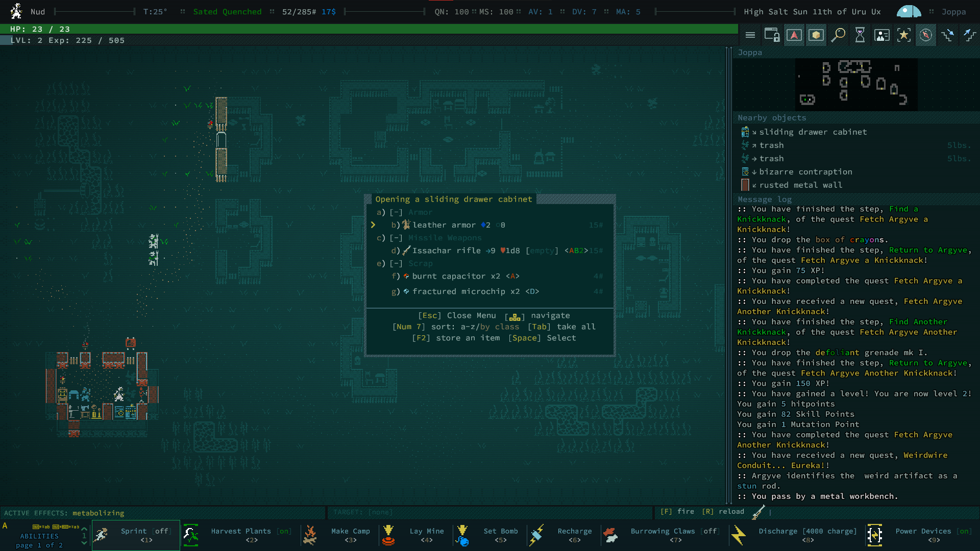
Task: Click the ascend stairs icon
Action: coord(969,35)
